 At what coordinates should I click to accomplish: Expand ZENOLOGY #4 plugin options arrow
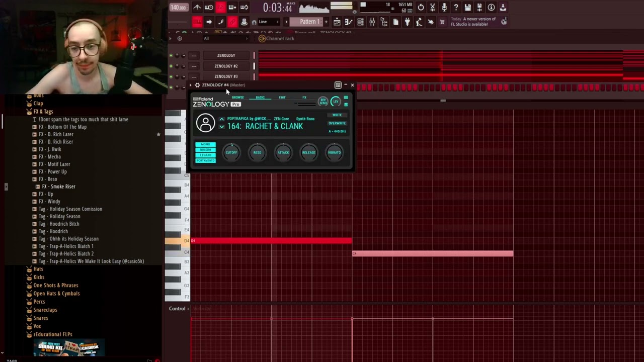pyautogui.click(x=190, y=85)
